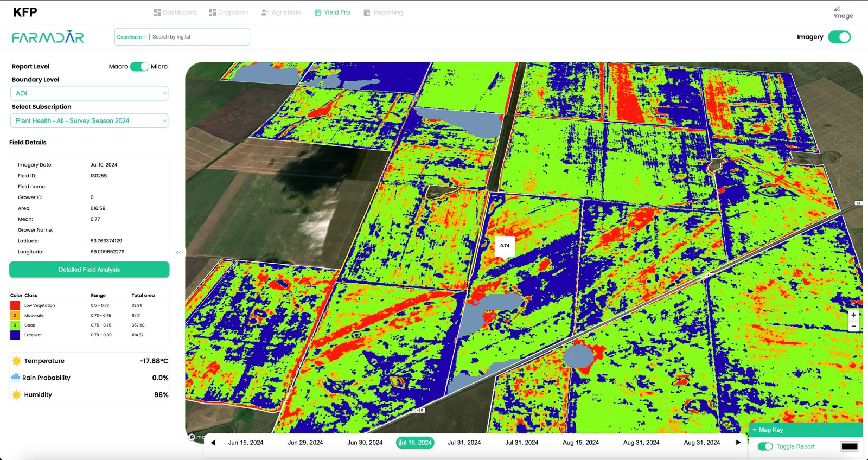This screenshot has height=460, width=868.
Task: Click the humidity value 96%
Action: point(161,394)
